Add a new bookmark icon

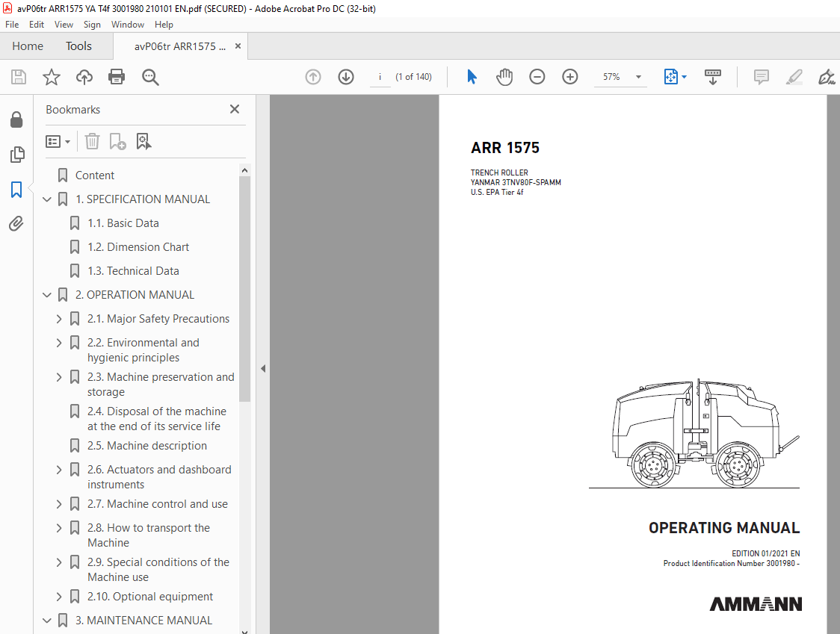point(117,141)
